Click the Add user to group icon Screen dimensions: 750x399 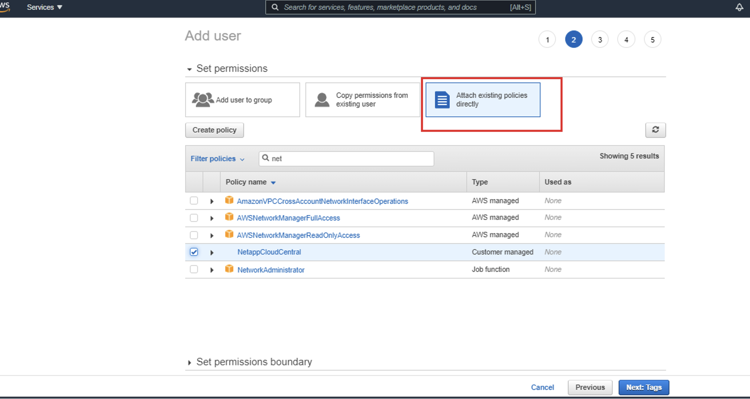[203, 100]
